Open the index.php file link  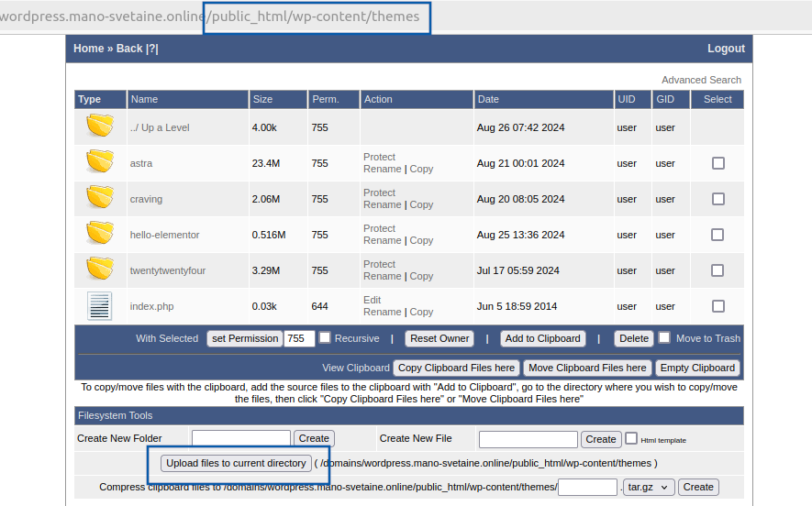[x=151, y=306]
